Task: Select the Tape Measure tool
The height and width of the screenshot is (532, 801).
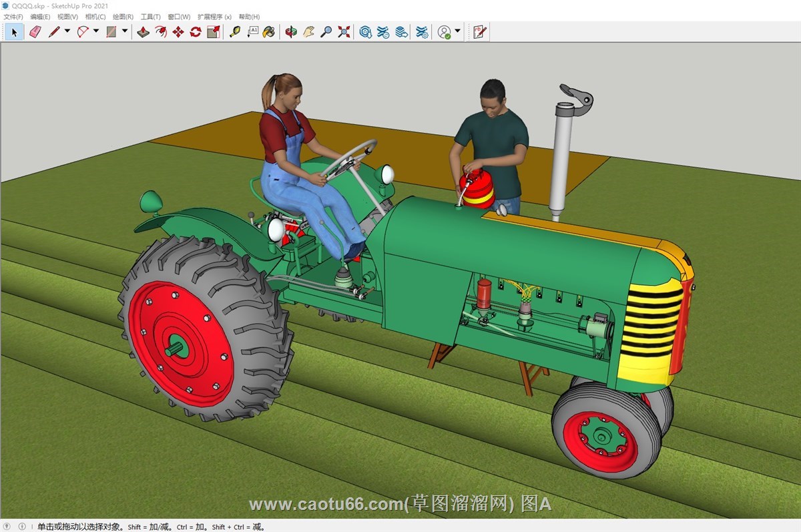Action: click(x=234, y=31)
